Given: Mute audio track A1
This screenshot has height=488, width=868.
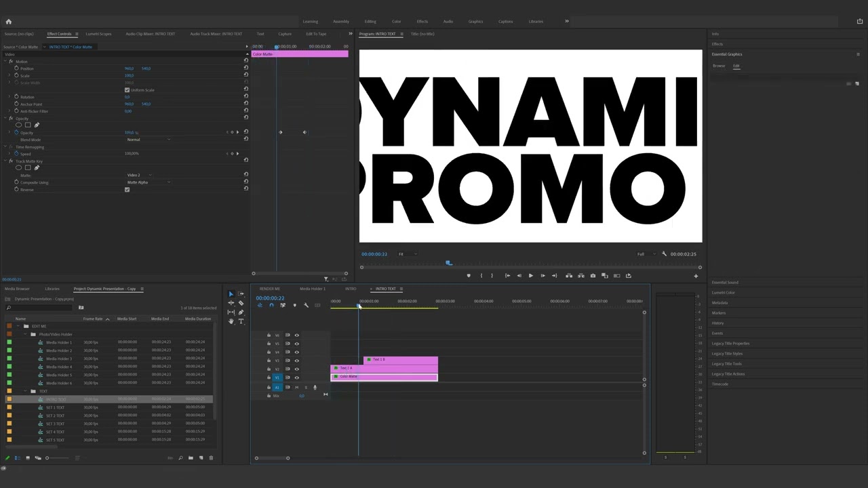Looking at the screenshot, I should pos(296,388).
